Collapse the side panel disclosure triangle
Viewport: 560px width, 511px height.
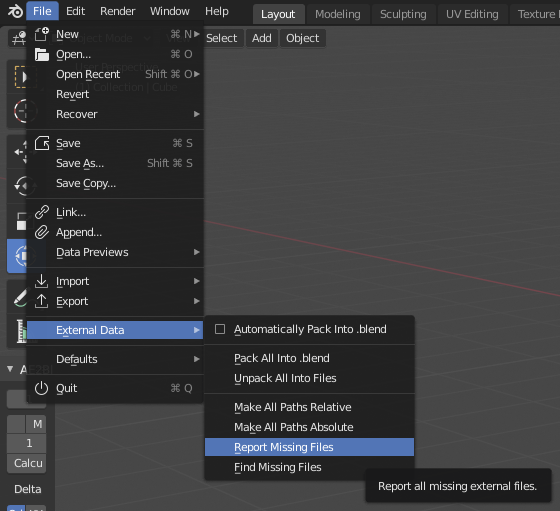(x=10, y=369)
